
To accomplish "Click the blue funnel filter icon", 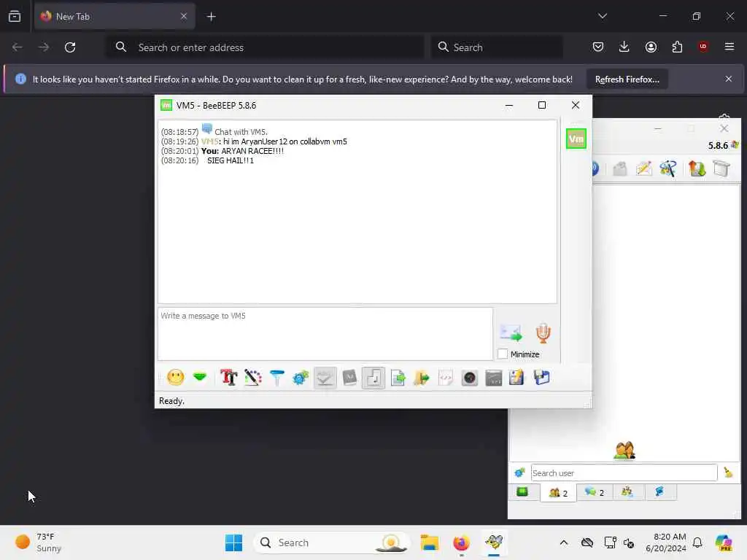I will point(276,378).
